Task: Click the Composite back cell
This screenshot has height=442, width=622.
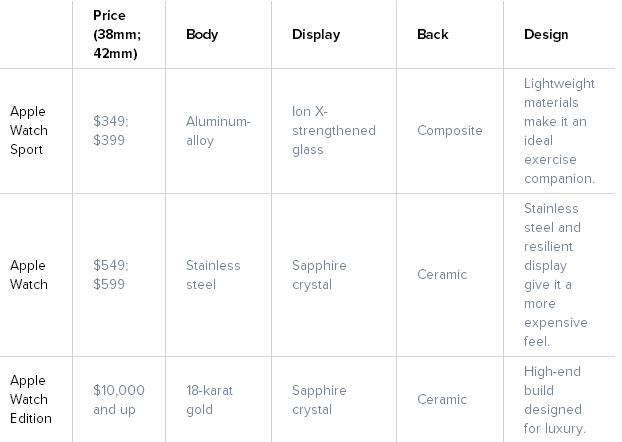Action: tap(449, 131)
